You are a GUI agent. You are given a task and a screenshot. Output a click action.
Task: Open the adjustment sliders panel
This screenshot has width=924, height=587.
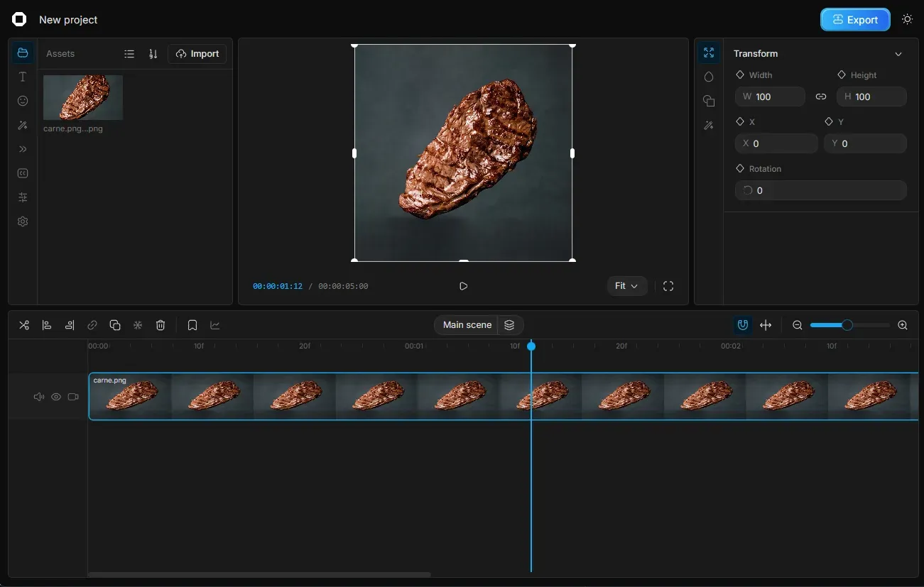click(x=23, y=197)
